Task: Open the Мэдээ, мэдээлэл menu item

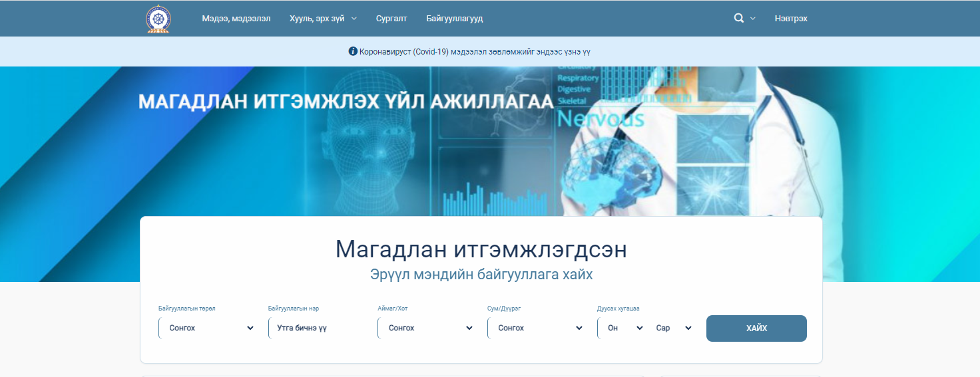Action: tap(236, 19)
